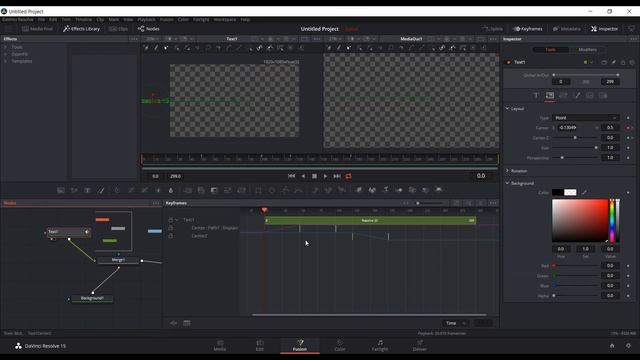Adjust the Size slider
This screenshot has width=640, height=360.
click(576, 148)
